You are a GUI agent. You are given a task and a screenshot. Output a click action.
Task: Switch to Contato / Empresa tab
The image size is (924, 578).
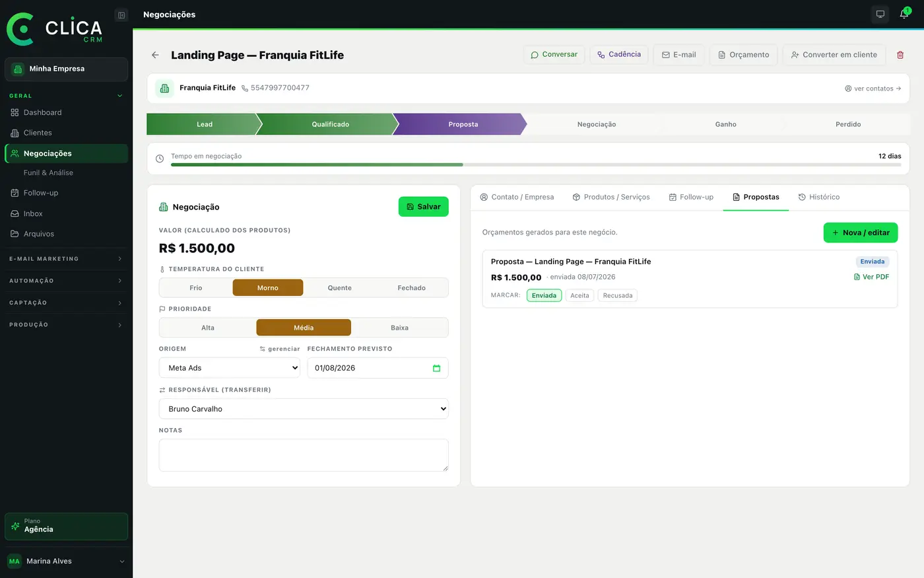tap(517, 197)
